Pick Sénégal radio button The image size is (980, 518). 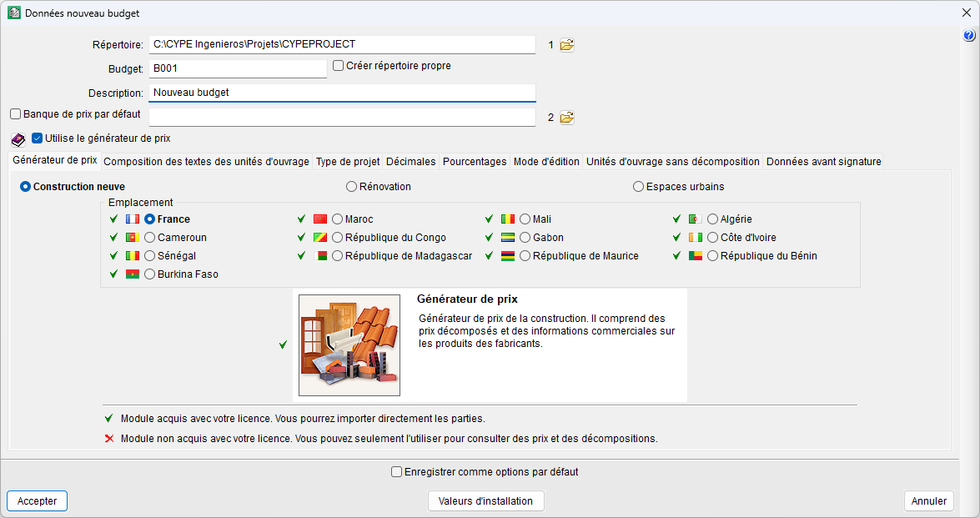[x=150, y=255]
